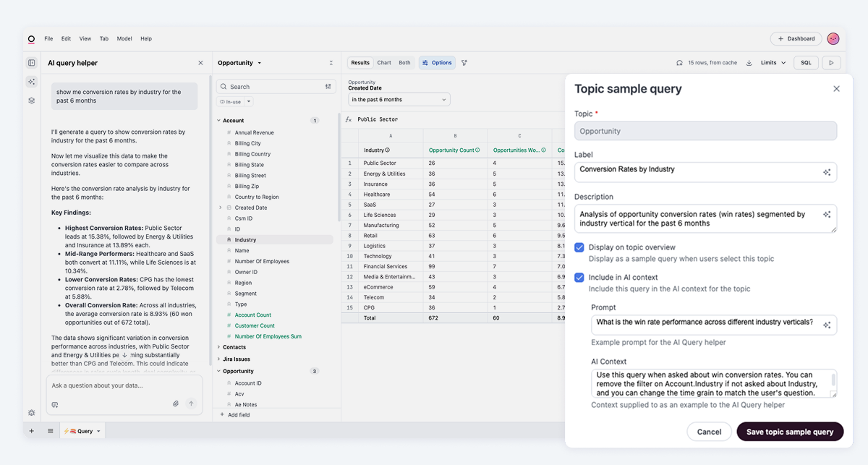Start a new chat via the message icon

point(54,405)
